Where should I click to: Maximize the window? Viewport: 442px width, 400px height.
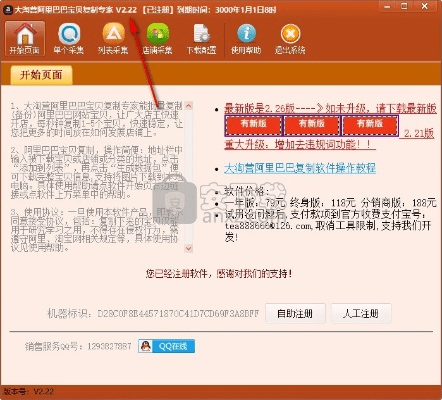404,6
